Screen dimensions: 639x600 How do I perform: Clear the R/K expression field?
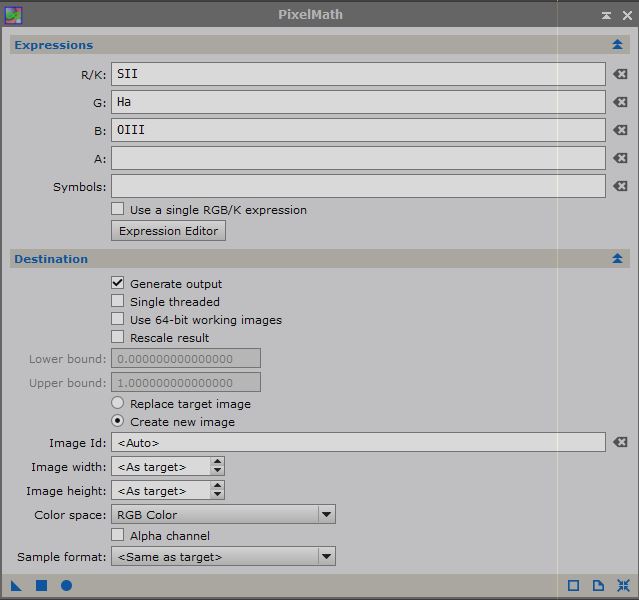tap(620, 74)
